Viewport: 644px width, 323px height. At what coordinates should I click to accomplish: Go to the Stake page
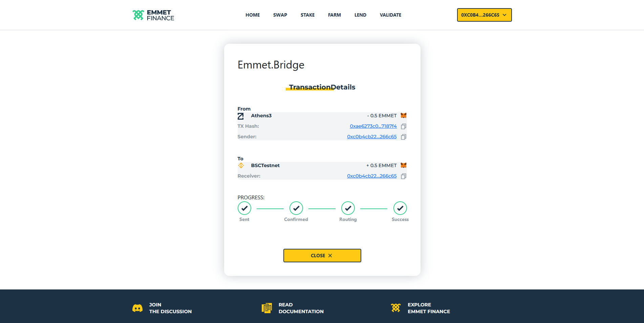point(307,15)
